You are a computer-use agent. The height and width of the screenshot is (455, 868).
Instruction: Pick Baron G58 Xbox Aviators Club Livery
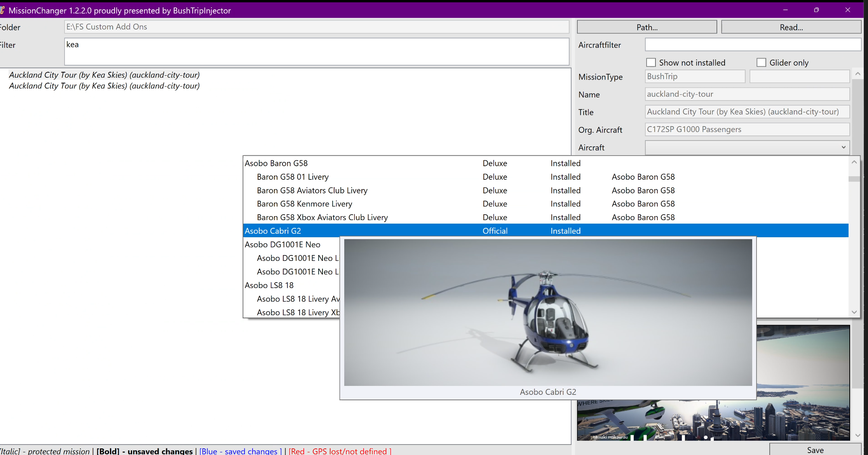coord(322,218)
